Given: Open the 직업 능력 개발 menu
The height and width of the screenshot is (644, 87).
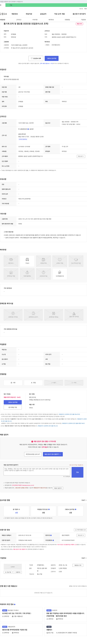Looking at the screenshot, I should 60,14.
